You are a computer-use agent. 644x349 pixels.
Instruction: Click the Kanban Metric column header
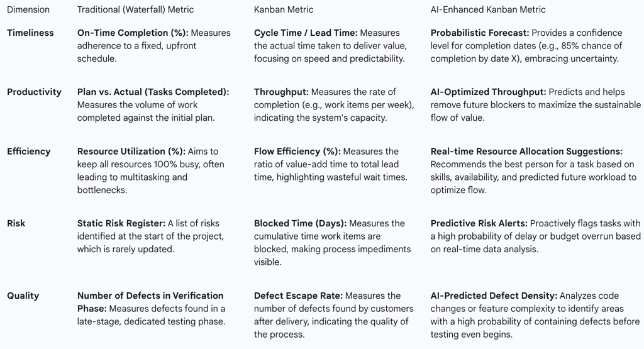coord(284,9)
